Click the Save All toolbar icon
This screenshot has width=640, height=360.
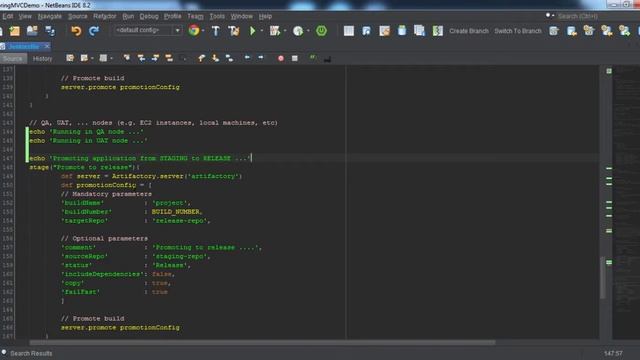pos(50,31)
